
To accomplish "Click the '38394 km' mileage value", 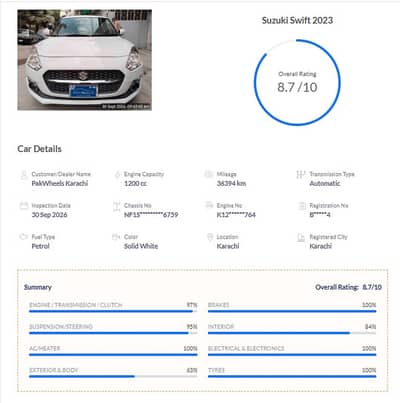I will click(231, 183).
